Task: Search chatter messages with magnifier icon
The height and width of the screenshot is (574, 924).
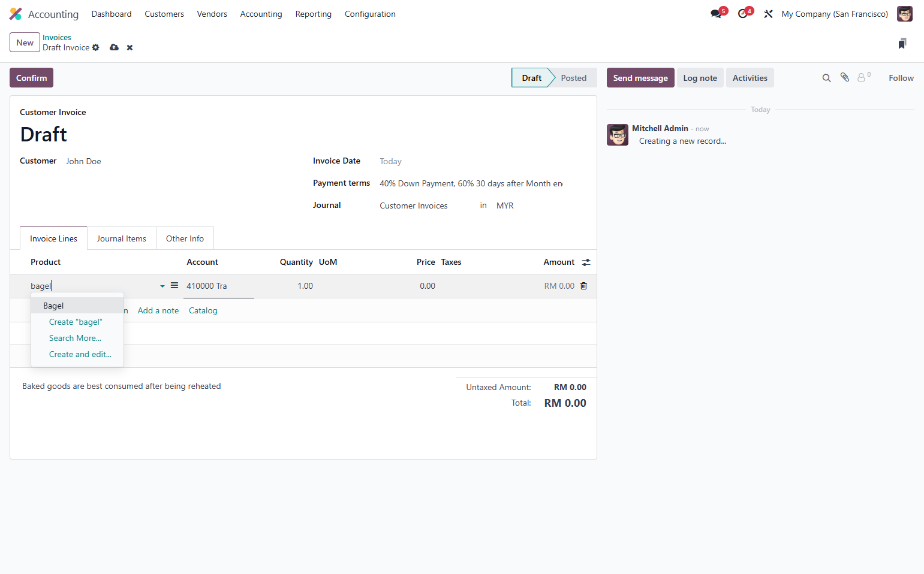Action: click(826, 78)
